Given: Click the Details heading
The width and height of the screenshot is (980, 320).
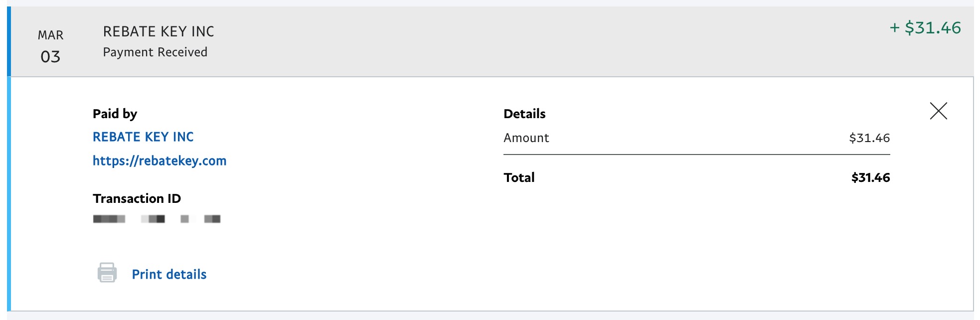Looking at the screenshot, I should tap(524, 114).
